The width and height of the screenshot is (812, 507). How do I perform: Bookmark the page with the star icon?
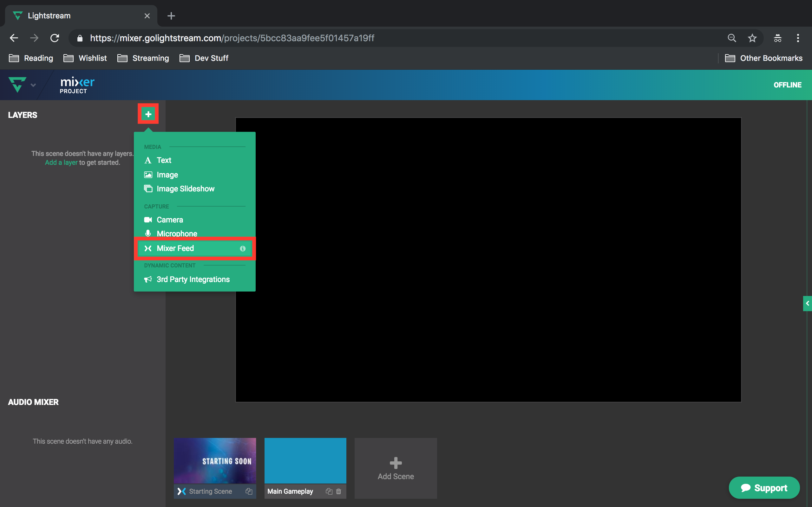point(752,38)
